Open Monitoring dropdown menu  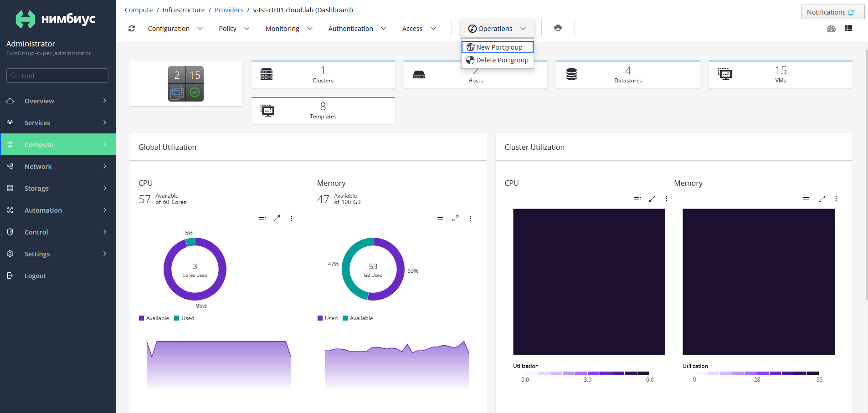pyautogui.click(x=289, y=29)
